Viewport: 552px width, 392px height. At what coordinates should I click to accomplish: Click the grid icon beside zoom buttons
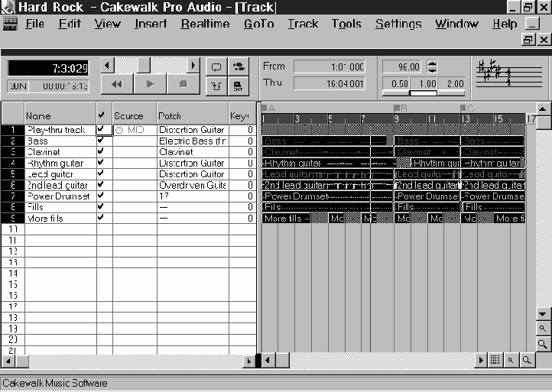[x=495, y=359]
